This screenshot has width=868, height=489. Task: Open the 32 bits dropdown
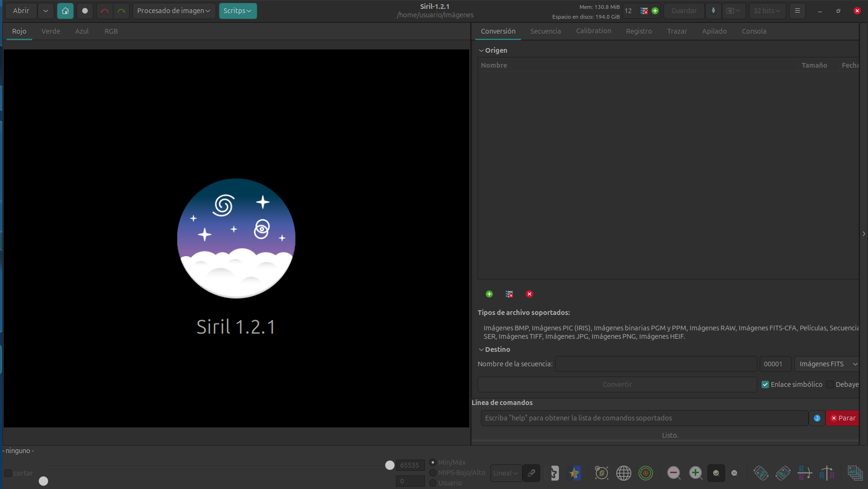tap(767, 11)
